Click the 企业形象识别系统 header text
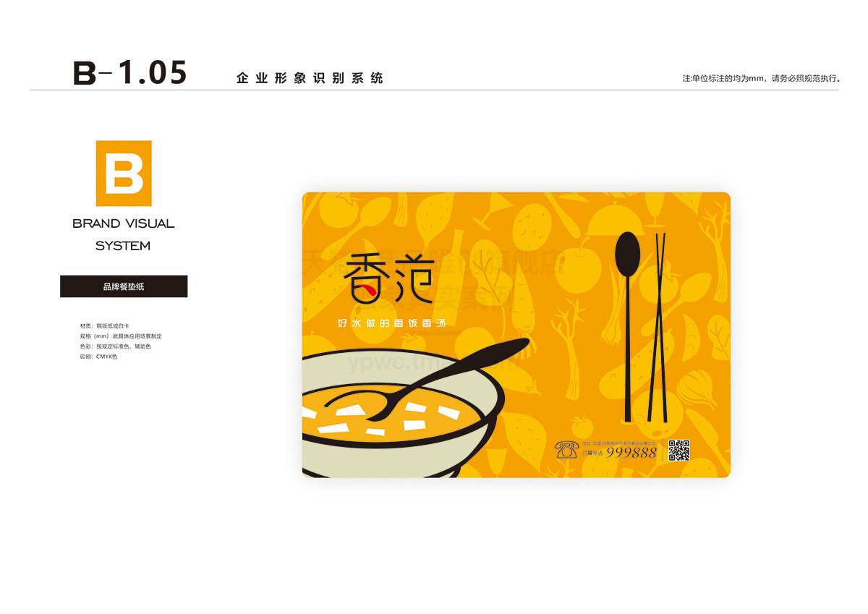This screenshot has height=614, width=868. click(x=310, y=78)
